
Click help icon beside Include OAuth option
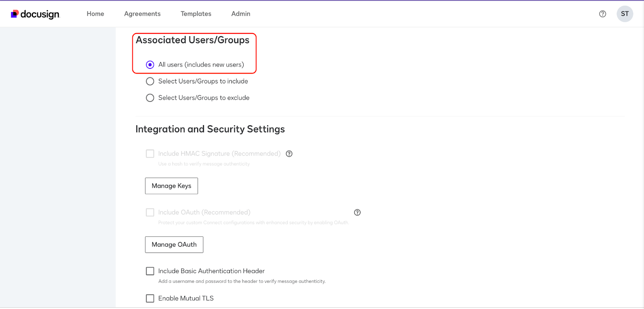coord(357,213)
